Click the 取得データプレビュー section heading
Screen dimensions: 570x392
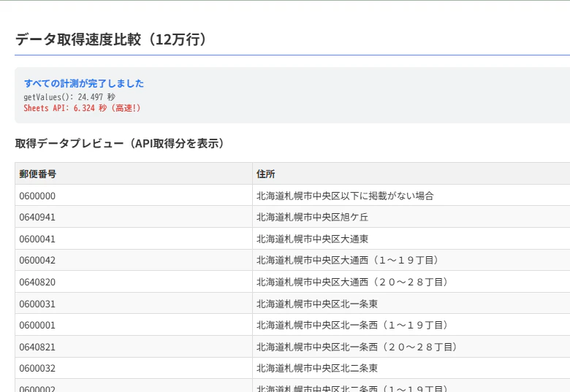point(120,143)
